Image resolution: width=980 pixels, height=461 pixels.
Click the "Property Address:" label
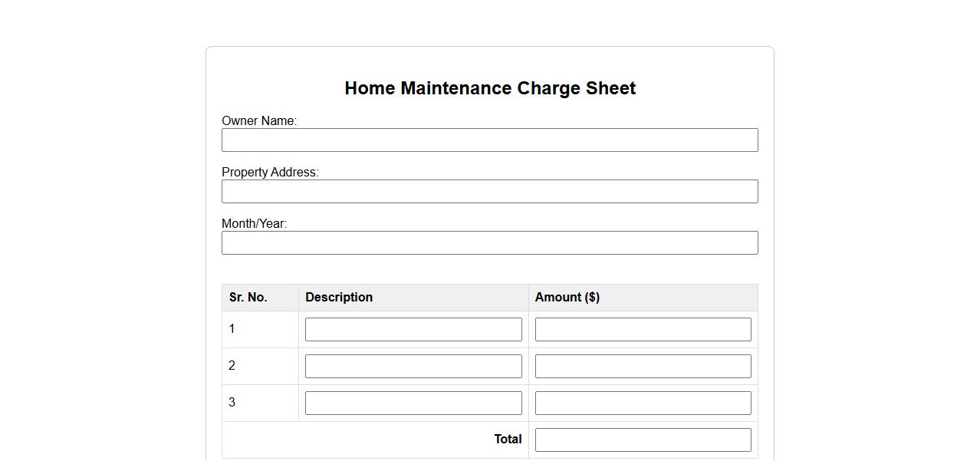(270, 173)
